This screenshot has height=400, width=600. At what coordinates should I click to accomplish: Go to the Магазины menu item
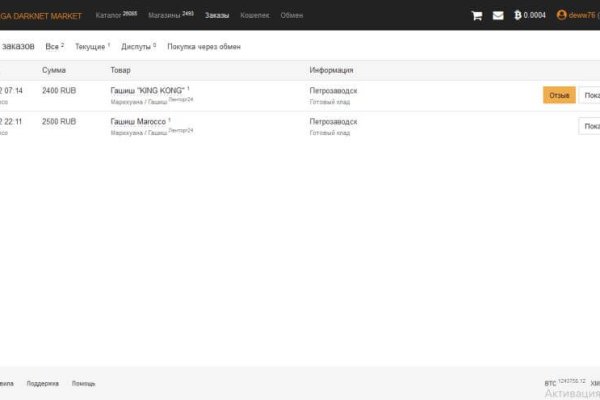tap(171, 15)
